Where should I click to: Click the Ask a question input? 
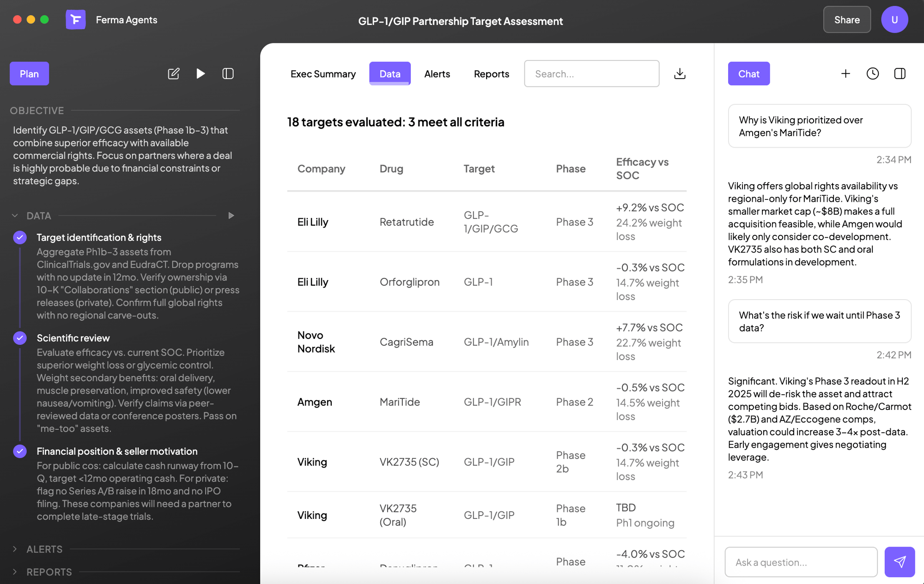801,562
